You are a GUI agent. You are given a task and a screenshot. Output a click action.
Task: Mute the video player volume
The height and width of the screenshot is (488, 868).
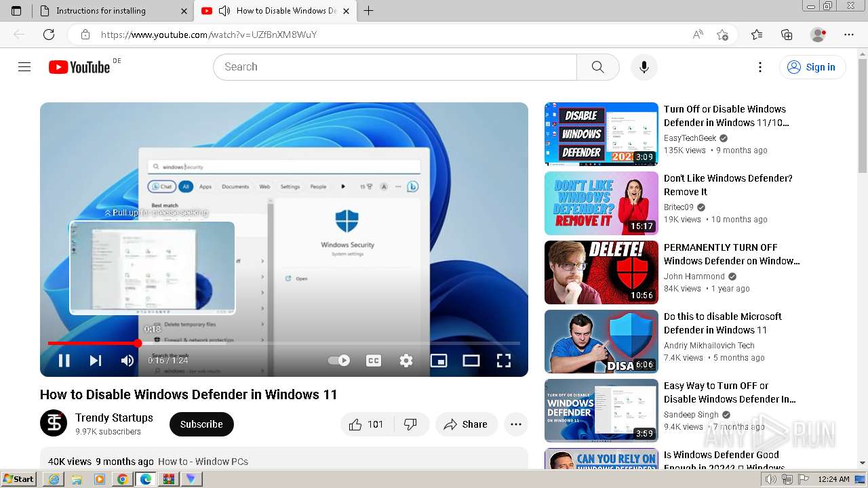127,361
